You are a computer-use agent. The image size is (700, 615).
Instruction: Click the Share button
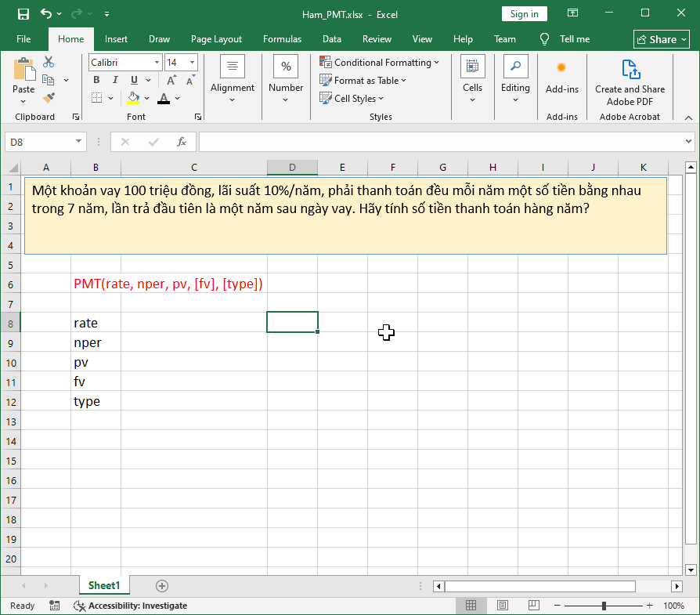[x=660, y=38]
